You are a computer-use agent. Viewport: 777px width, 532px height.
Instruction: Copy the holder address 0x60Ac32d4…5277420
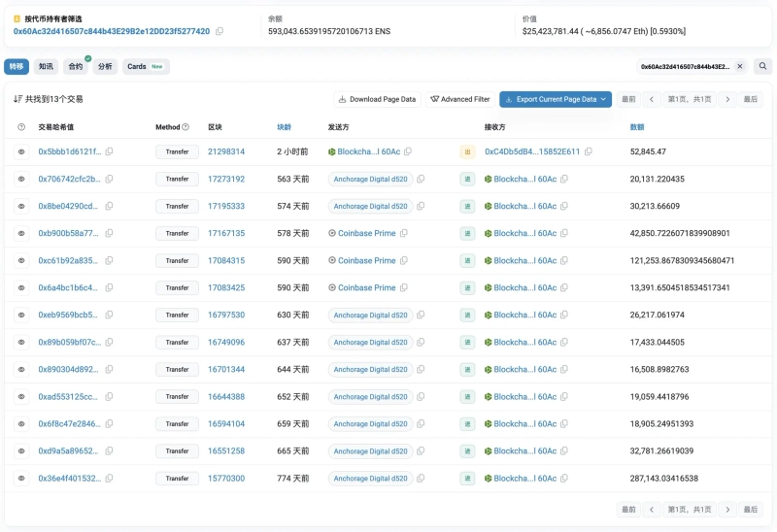220,32
